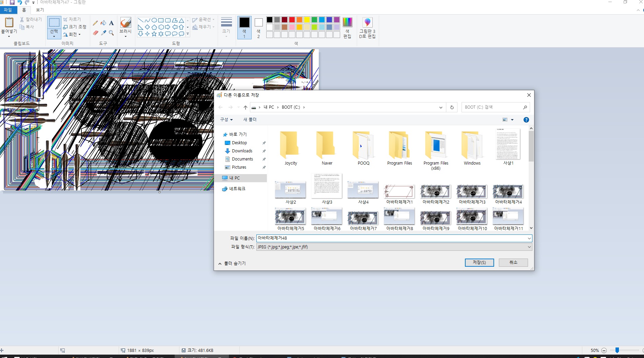This screenshot has width=644, height=358.
Task: Click the Back arrow in save dialog
Action: coord(220,107)
